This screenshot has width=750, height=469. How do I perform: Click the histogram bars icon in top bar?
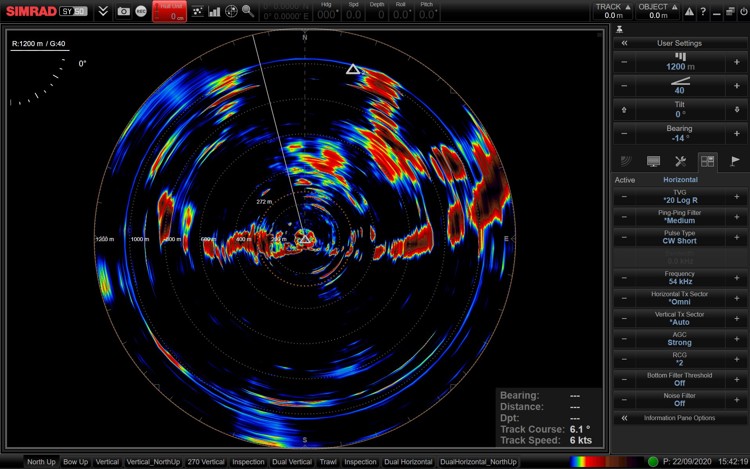214,12
